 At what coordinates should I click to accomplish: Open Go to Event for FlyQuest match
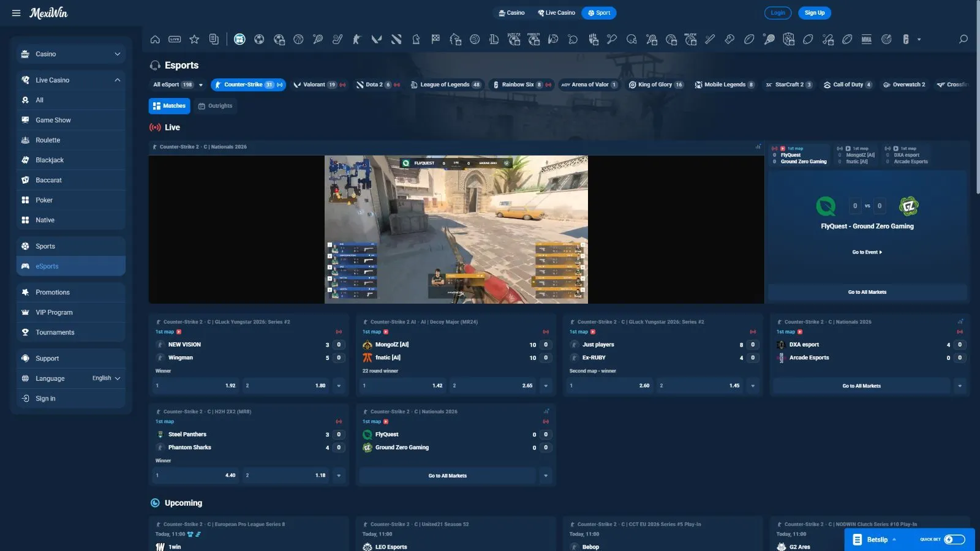click(x=867, y=252)
